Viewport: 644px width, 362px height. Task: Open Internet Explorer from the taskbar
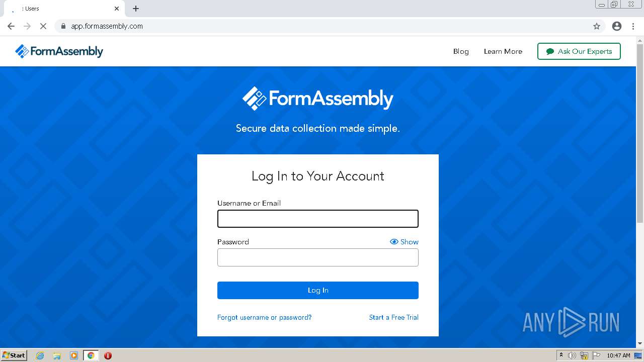[x=40, y=355]
